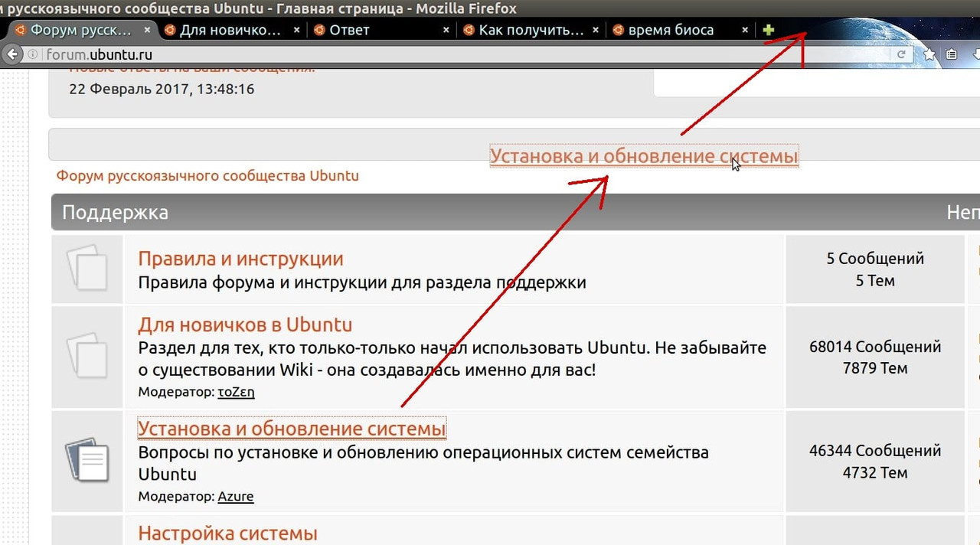Click 'Поддержка' category header

(115, 212)
